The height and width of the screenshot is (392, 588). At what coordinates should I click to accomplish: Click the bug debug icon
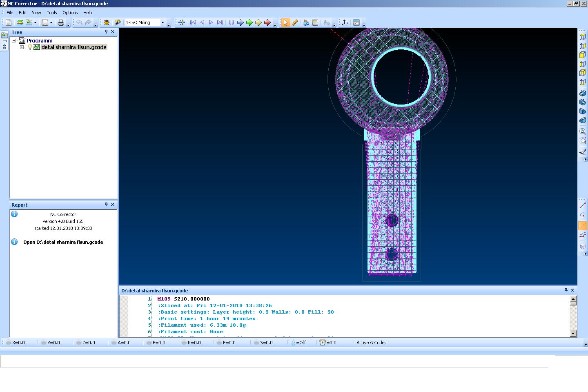click(107, 22)
